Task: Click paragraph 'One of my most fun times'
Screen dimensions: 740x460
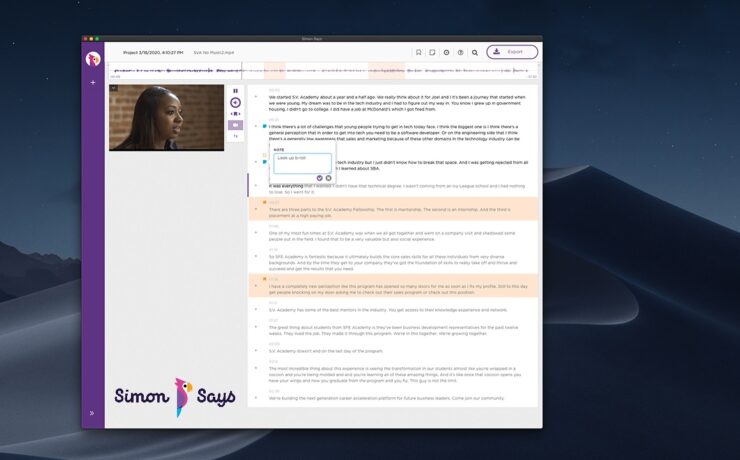Action: point(392,236)
